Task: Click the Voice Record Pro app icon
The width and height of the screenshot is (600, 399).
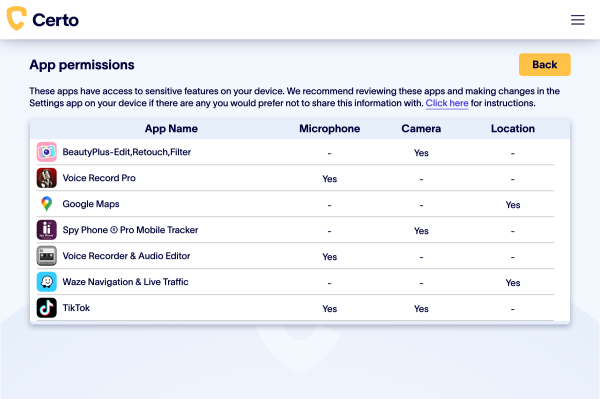Action: (x=47, y=178)
